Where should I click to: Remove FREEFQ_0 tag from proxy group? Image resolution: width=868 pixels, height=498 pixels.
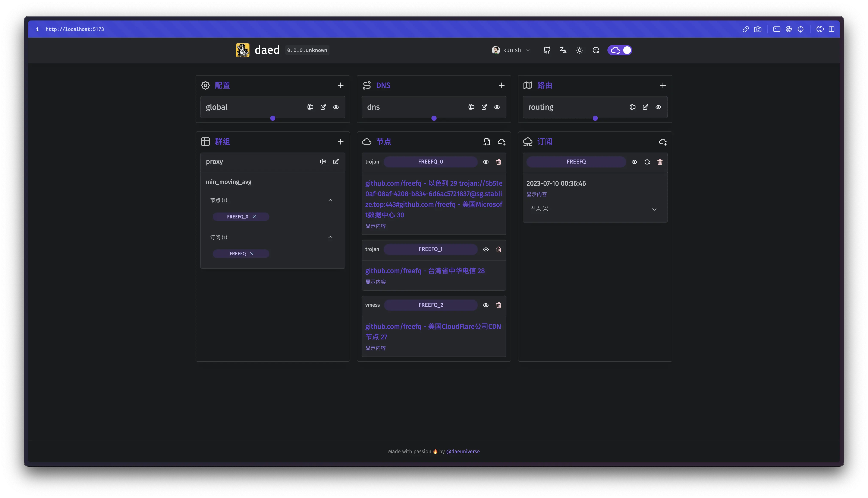pos(254,217)
